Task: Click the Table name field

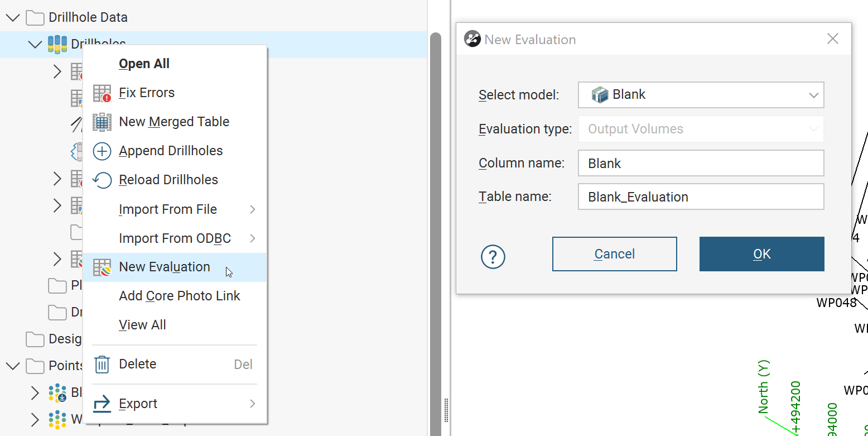Action: (x=701, y=197)
